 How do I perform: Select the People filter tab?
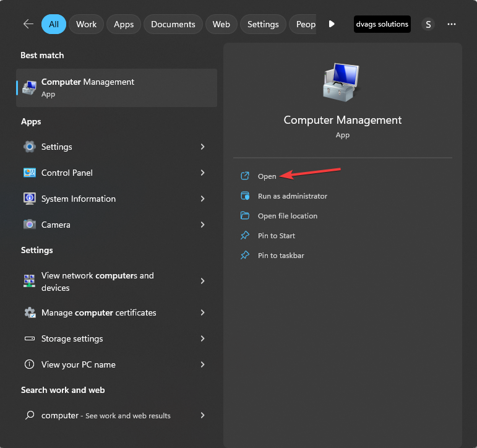[x=303, y=24]
